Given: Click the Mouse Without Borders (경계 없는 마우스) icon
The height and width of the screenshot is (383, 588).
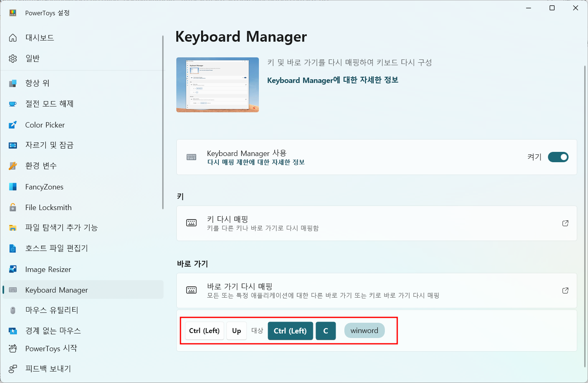Looking at the screenshot, I should tap(13, 331).
